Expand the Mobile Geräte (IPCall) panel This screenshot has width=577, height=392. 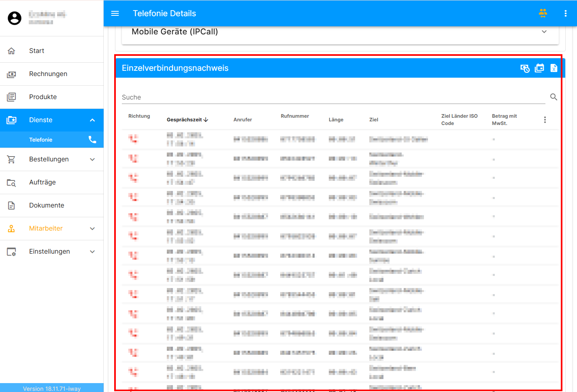(340, 32)
